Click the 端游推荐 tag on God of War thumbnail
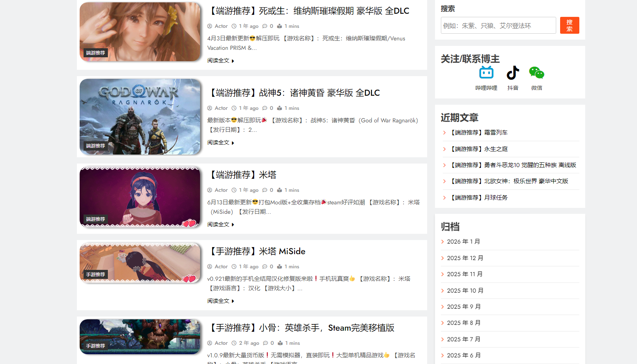Screen dimensions: 637x364 pos(96,146)
